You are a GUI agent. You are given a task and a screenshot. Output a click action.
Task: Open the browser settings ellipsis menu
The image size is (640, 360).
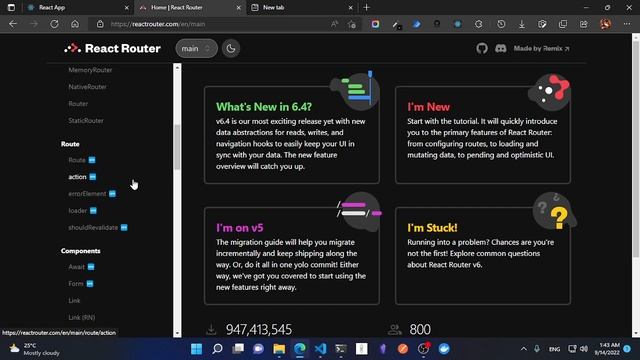tap(627, 24)
